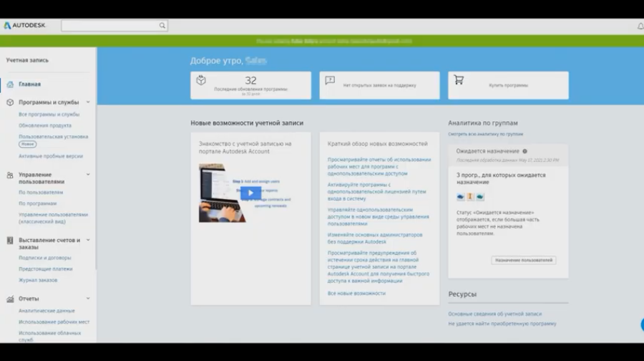Click the sidebar scrollbar
Image resolution: width=644 pixels, height=361 pixels.
(96, 159)
